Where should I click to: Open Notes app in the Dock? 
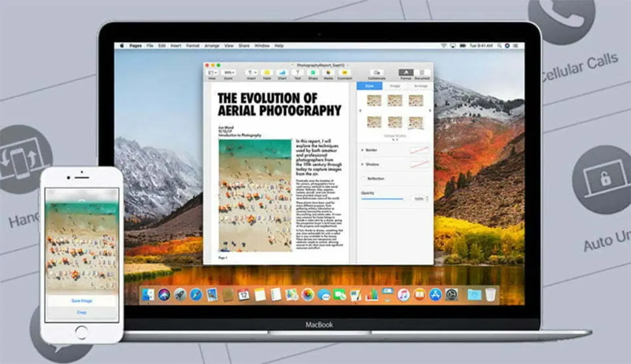point(260,295)
